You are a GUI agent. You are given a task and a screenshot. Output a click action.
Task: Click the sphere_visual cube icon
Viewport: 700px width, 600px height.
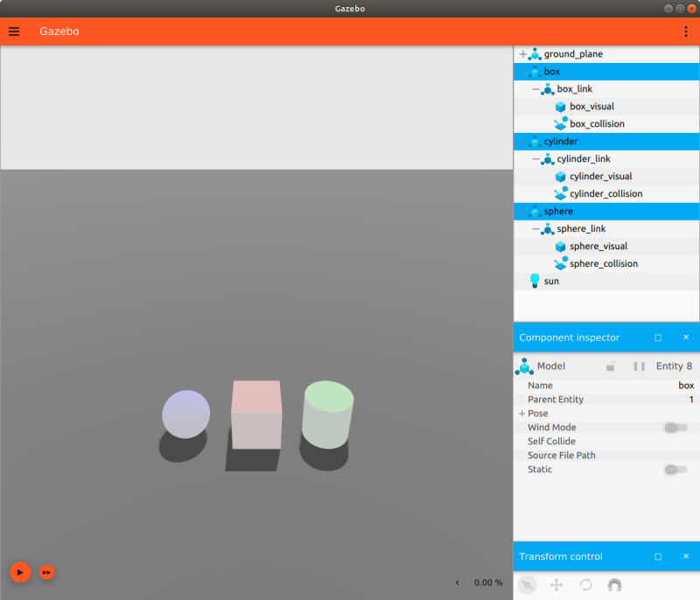560,247
